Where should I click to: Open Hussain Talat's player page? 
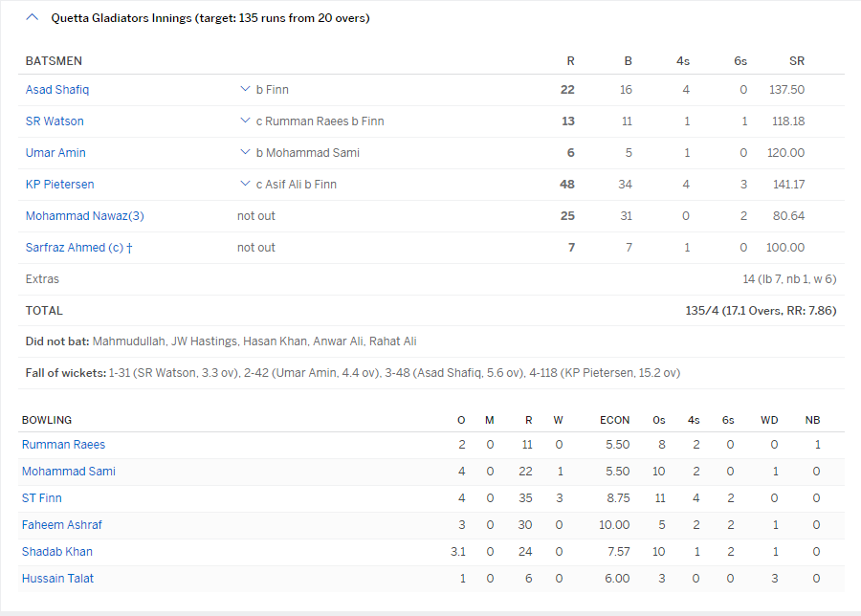click(x=57, y=578)
